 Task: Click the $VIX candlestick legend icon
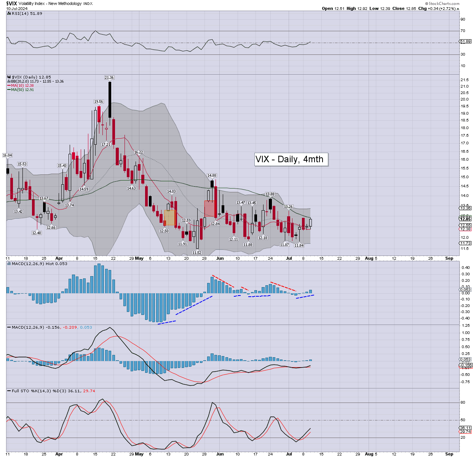tap(9, 77)
